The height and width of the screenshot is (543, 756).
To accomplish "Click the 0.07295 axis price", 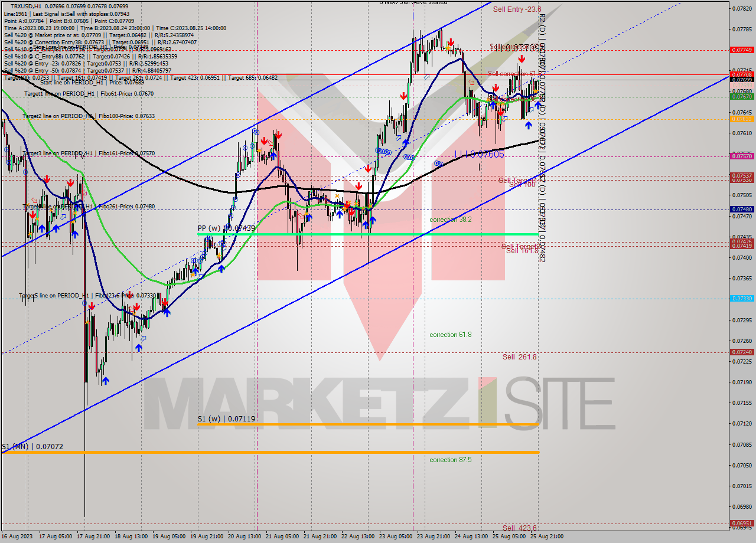I will (x=742, y=320).
